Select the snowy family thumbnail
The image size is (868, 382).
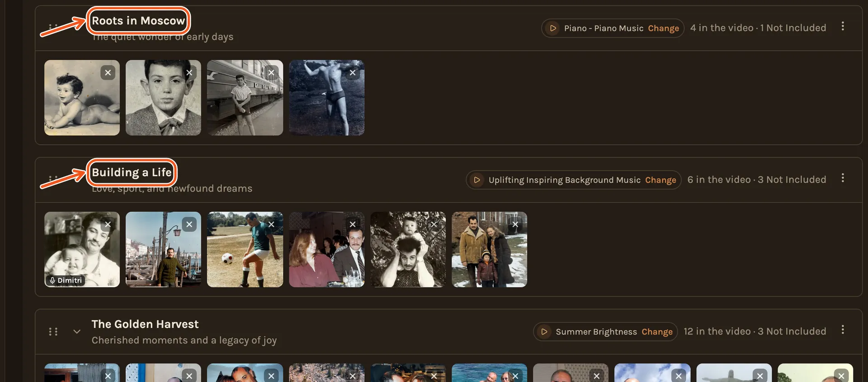489,249
